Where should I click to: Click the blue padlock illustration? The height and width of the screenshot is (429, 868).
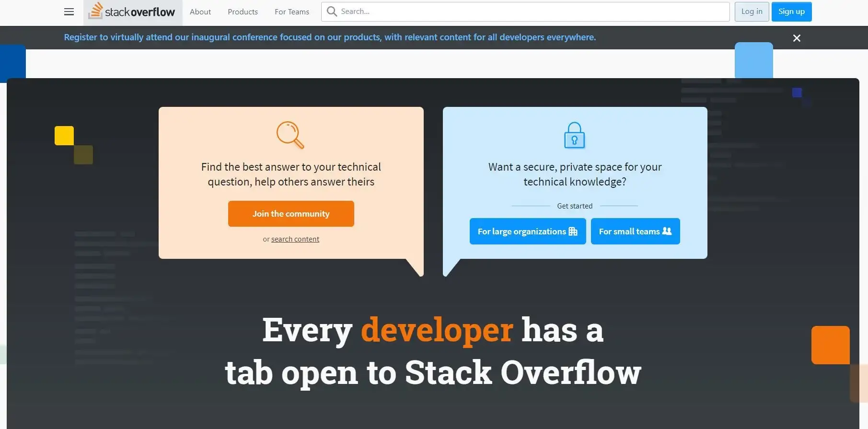point(575,135)
